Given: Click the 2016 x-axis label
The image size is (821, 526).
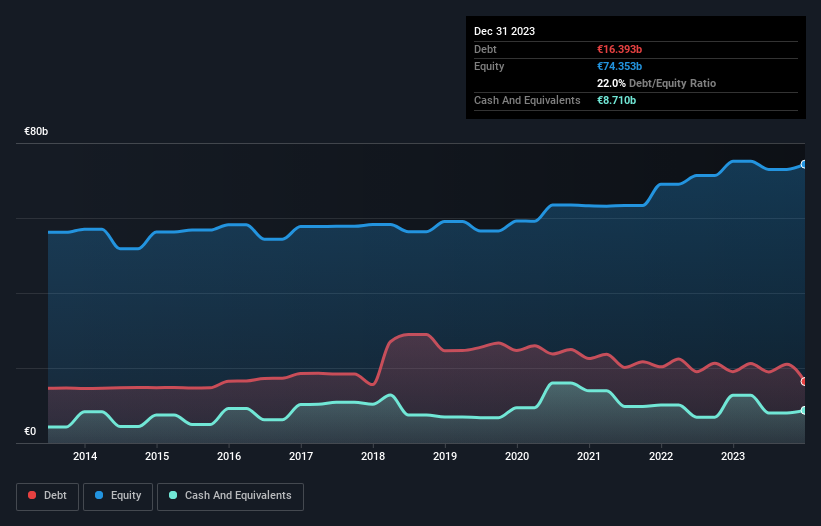Looking at the screenshot, I should 229,456.
